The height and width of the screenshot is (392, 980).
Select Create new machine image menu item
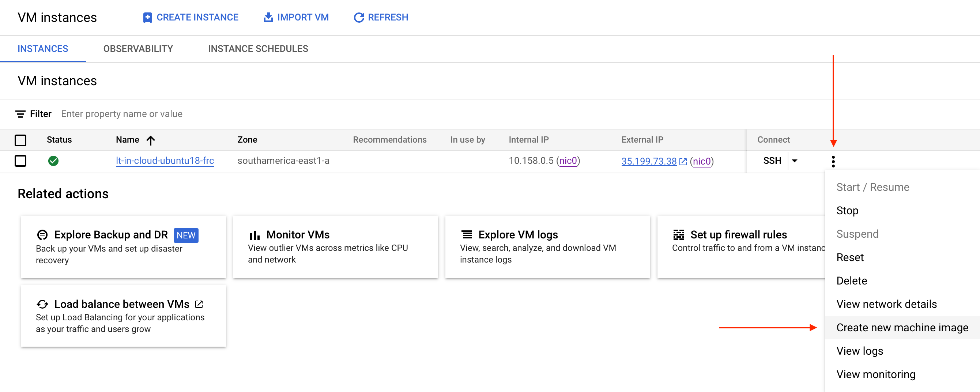(x=902, y=327)
